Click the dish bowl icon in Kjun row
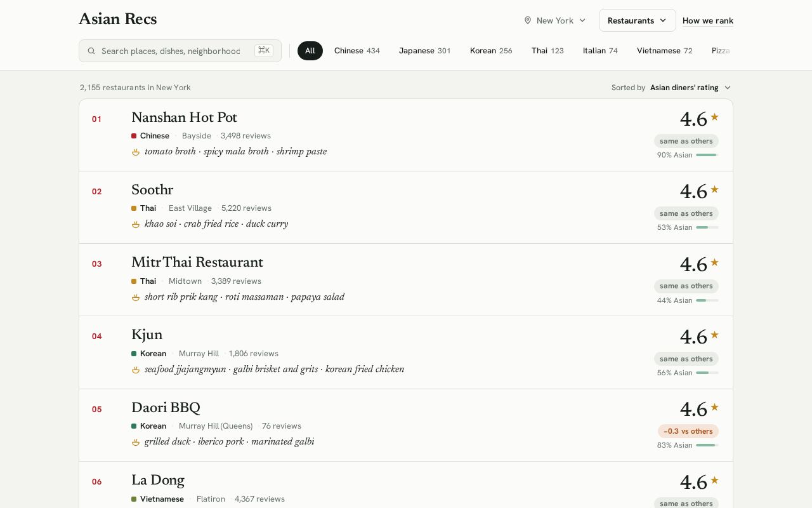This screenshot has height=508, width=812. [135, 370]
